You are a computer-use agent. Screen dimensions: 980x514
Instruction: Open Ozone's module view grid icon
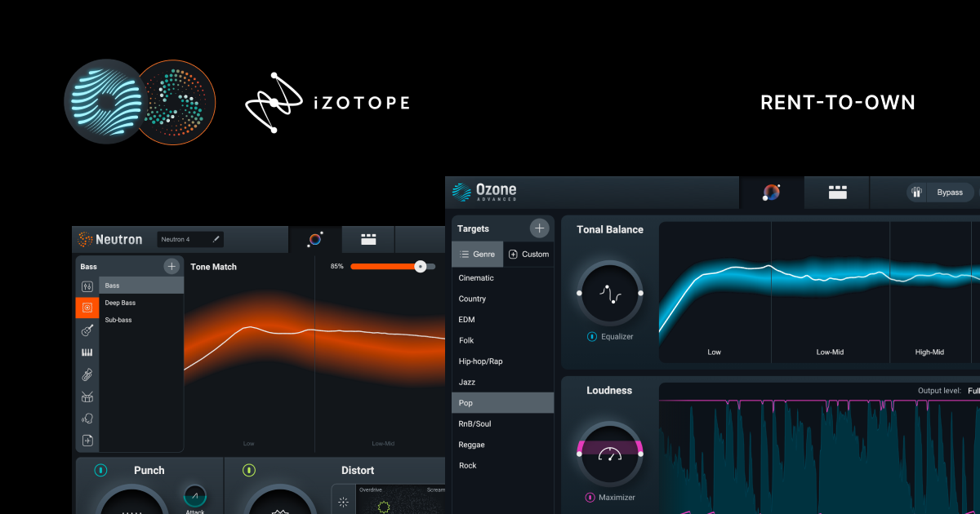tap(837, 192)
